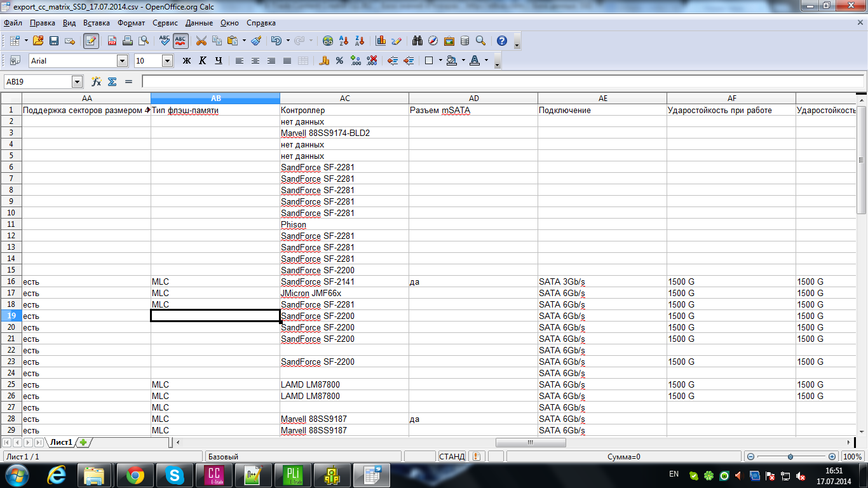Screen dimensions: 868x488
Task: Insert a chart
Action: click(381, 41)
